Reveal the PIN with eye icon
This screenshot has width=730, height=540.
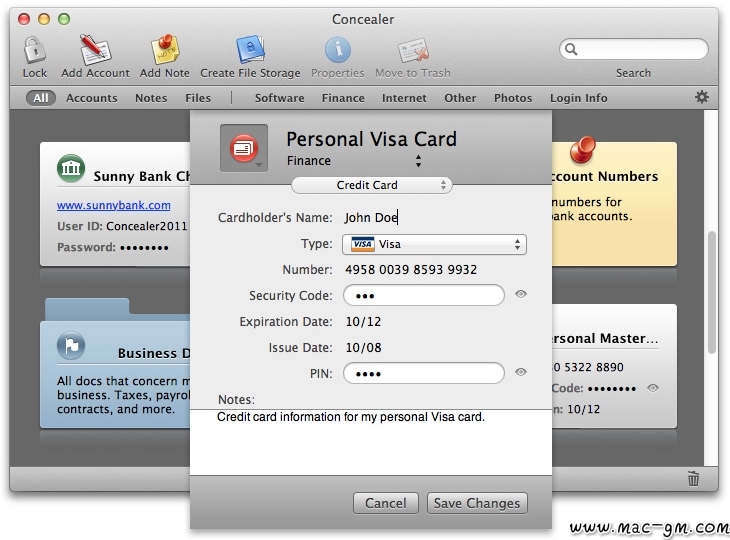521,371
